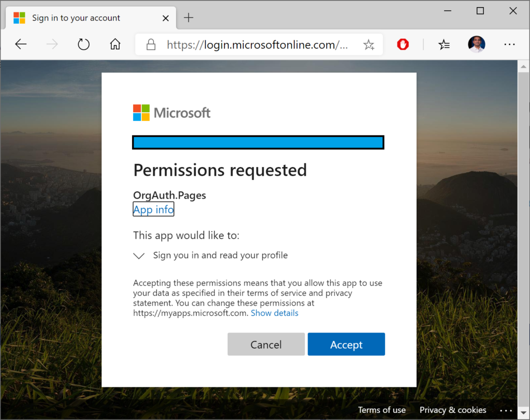This screenshot has width=530, height=420.
Task: Accept the requested permissions
Action: coord(346,344)
